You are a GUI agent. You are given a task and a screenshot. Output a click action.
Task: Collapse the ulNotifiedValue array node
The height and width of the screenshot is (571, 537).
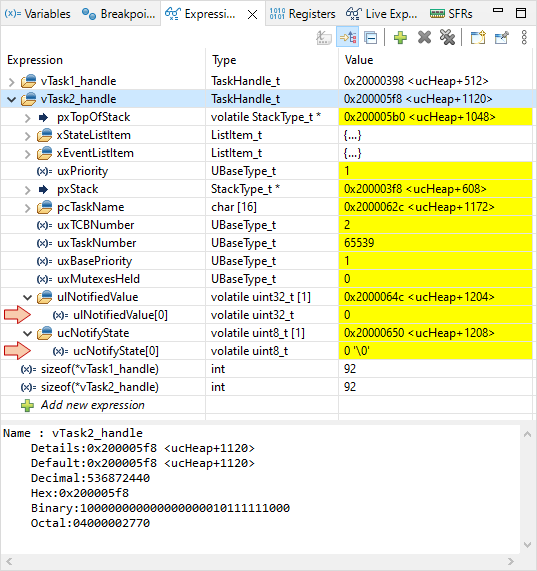tap(28, 297)
